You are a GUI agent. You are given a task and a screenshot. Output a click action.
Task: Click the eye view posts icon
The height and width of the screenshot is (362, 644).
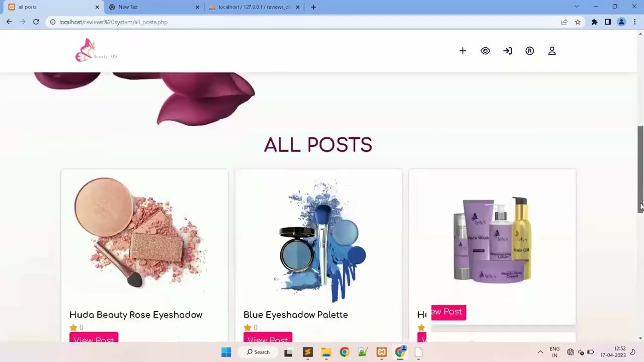pos(485,51)
